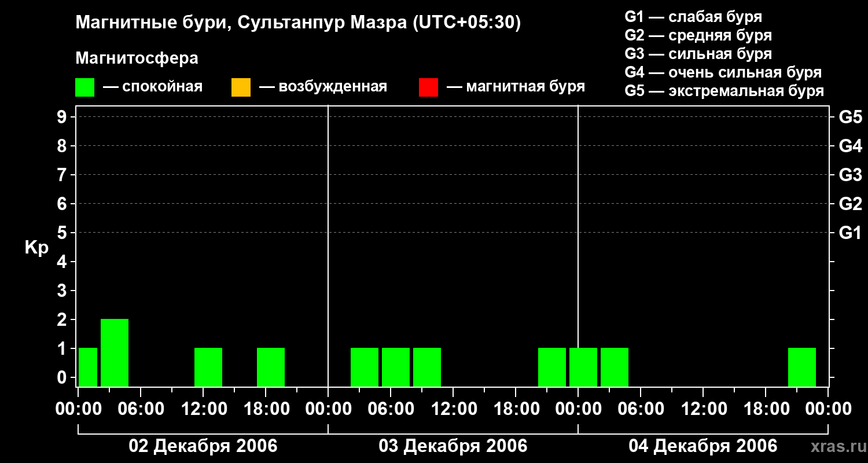Click the G1 label on the right axis

[x=850, y=233]
